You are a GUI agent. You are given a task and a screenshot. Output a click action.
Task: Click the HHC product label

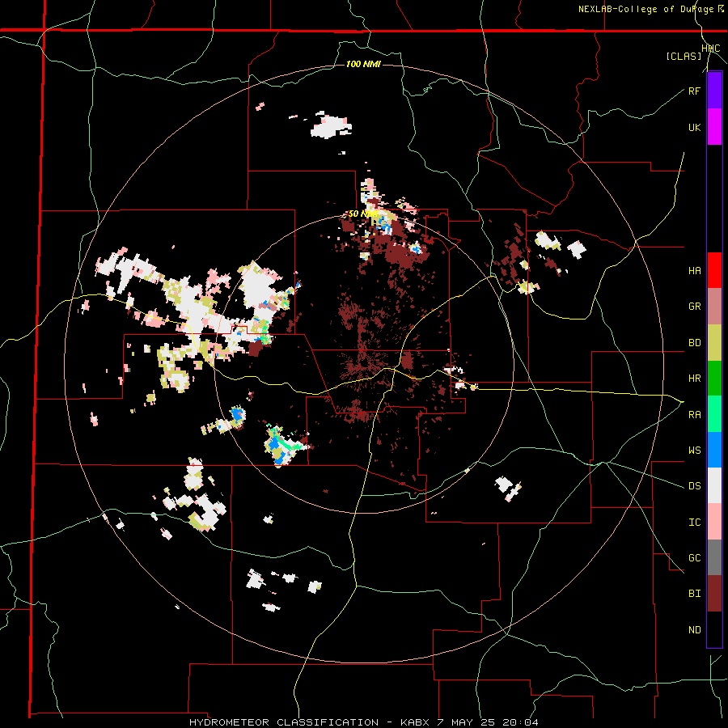(711, 49)
